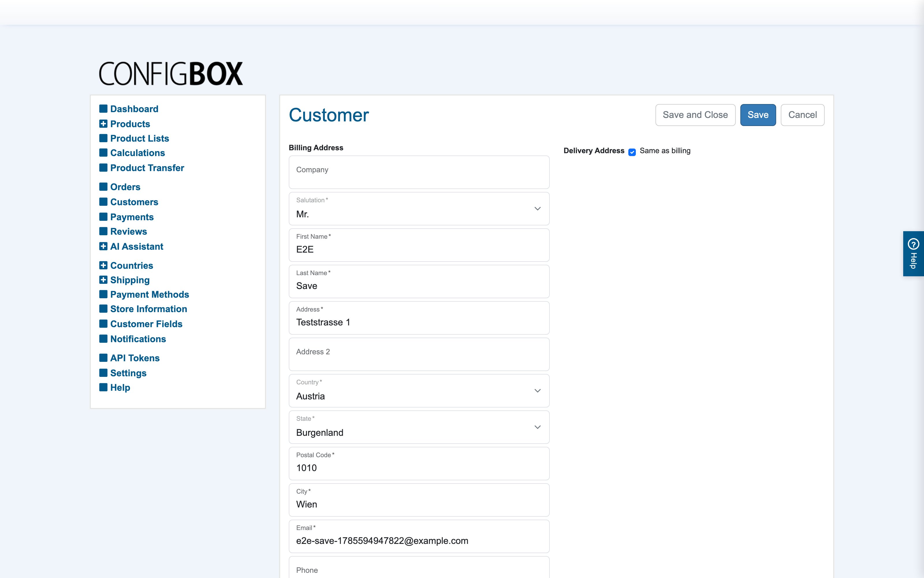
Task: Open Notifications menu item
Action: coord(138,339)
